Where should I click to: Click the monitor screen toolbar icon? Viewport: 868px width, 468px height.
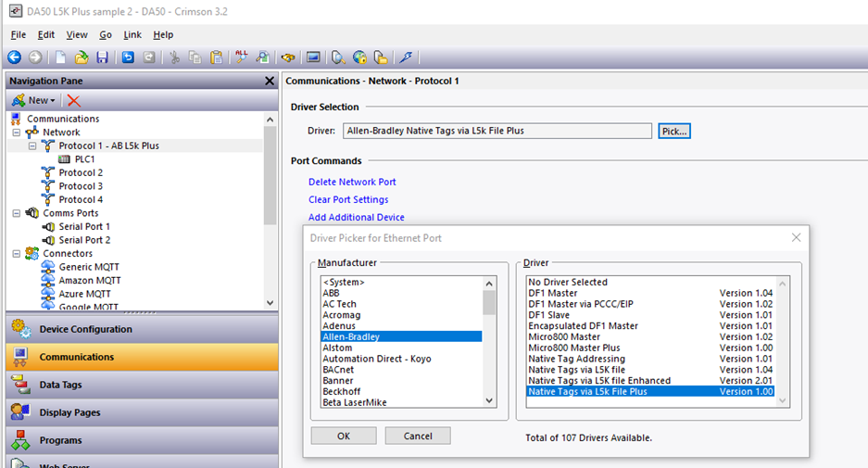coord(313,57)
